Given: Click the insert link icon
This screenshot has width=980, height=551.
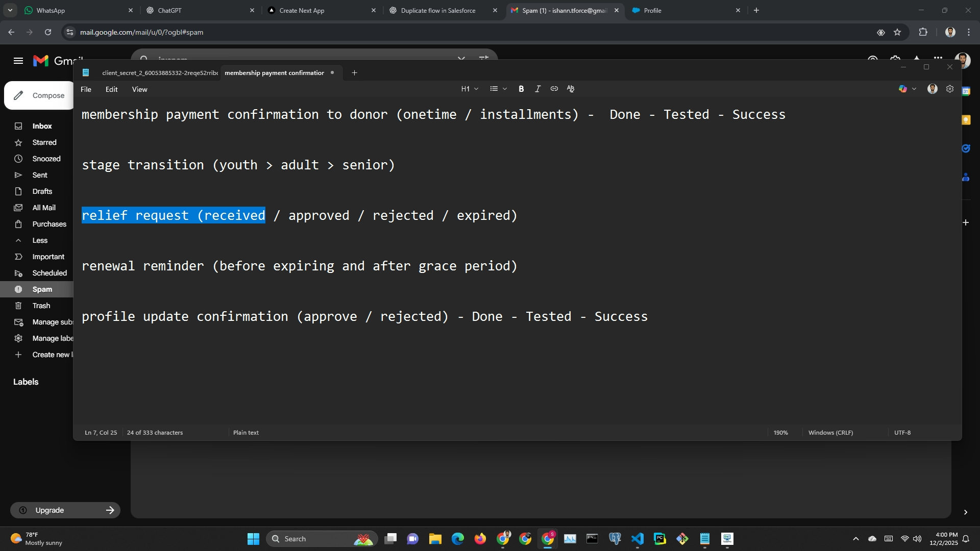Looking at the screenshot, I should click(x=554, y=89).
